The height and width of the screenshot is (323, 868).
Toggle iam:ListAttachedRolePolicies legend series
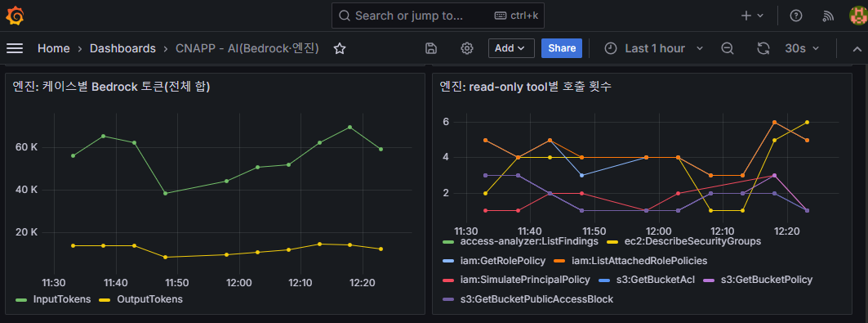click(639, 261)
